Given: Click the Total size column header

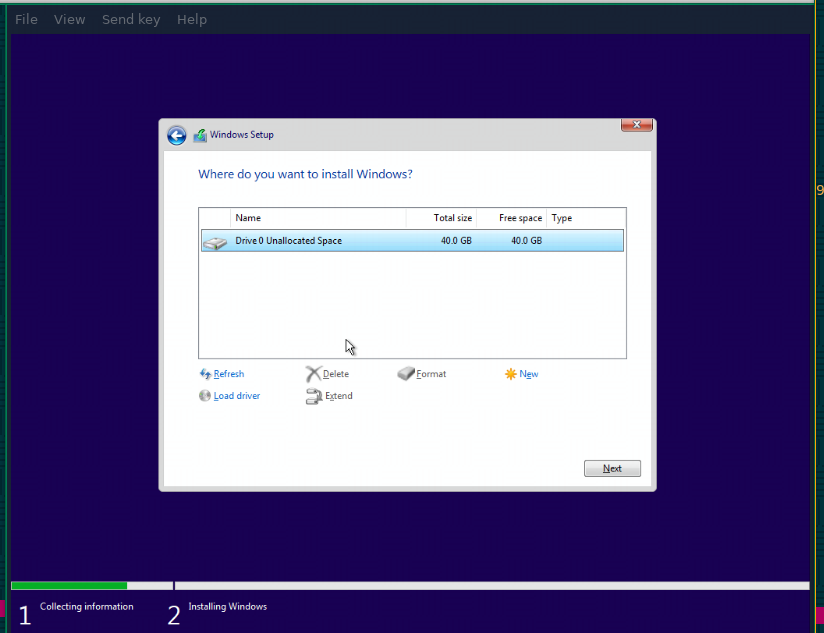Looking at the screenshot, I should click(x=441, y=218).
